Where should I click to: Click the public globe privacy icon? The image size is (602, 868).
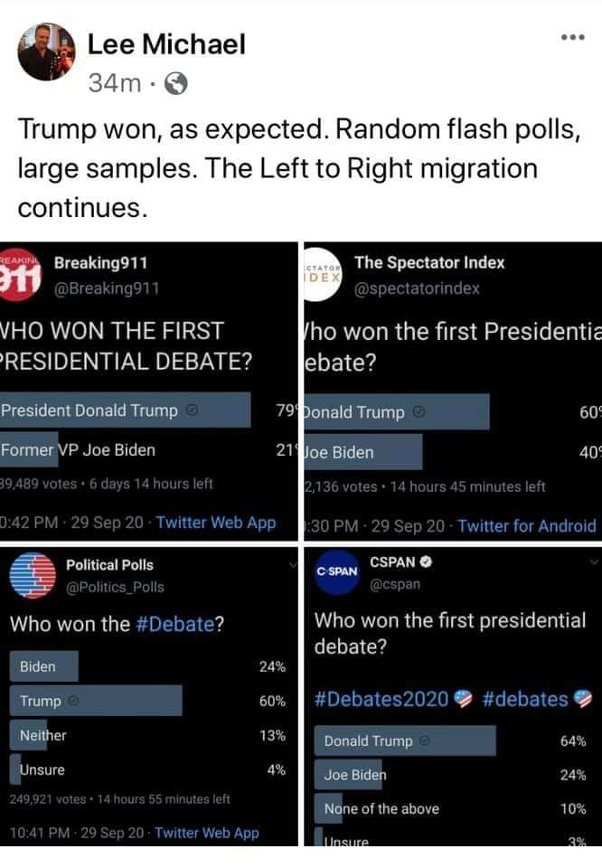[176, 84]
